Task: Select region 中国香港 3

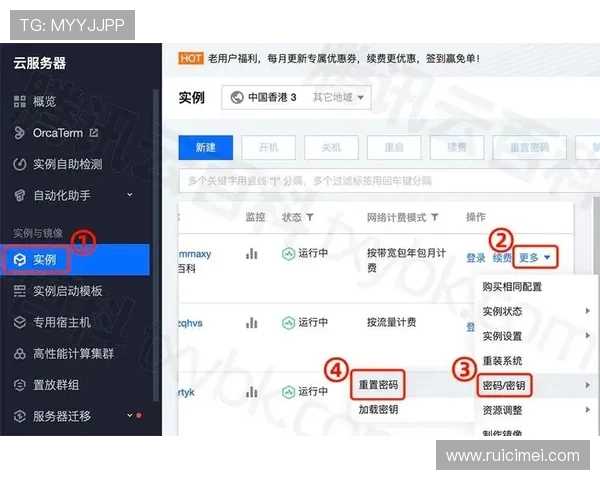Action: coord(272,97)
